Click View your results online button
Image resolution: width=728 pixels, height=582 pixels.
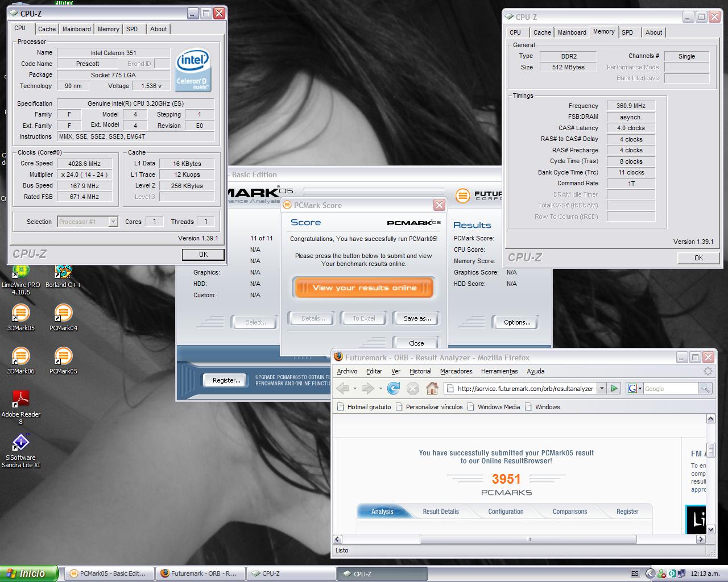pos(364,288)
